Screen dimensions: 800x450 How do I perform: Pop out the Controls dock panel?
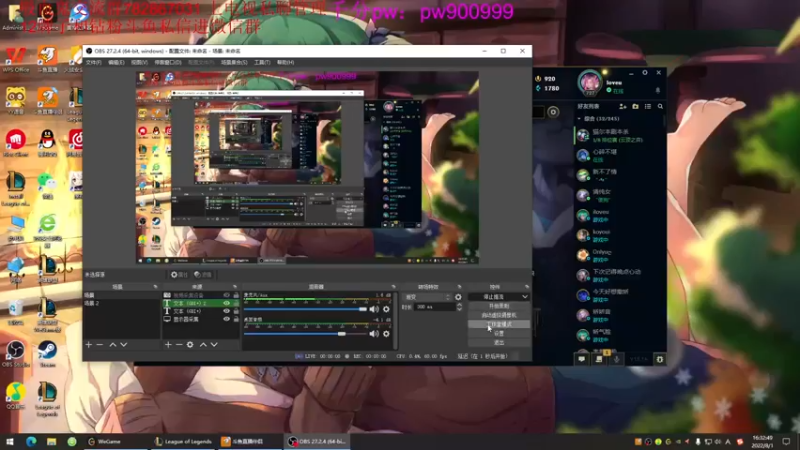(527, 287)
